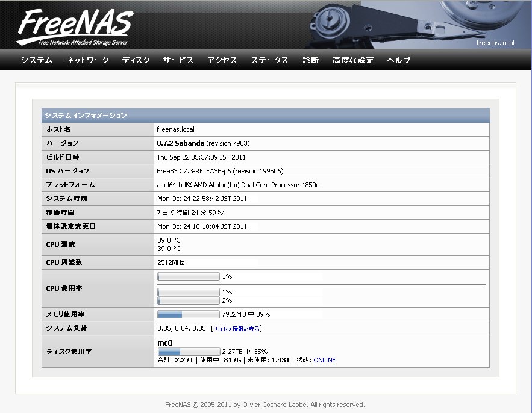Click the FreeNAS logo

(74, 26)
